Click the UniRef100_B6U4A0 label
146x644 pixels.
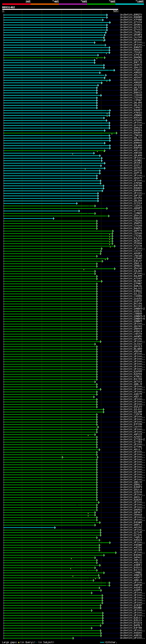(x=131, y=40)
